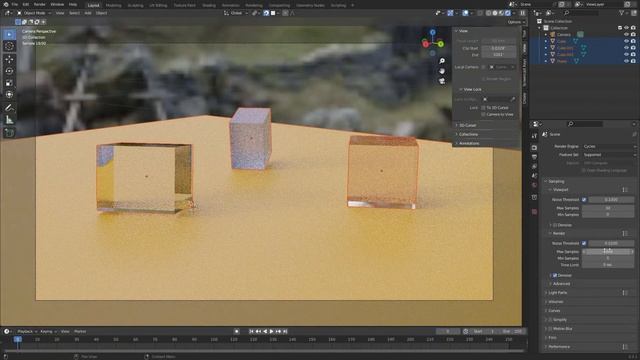Open the Render menu
This screenshot has width=640, height=360.
(x=40, y=4)
